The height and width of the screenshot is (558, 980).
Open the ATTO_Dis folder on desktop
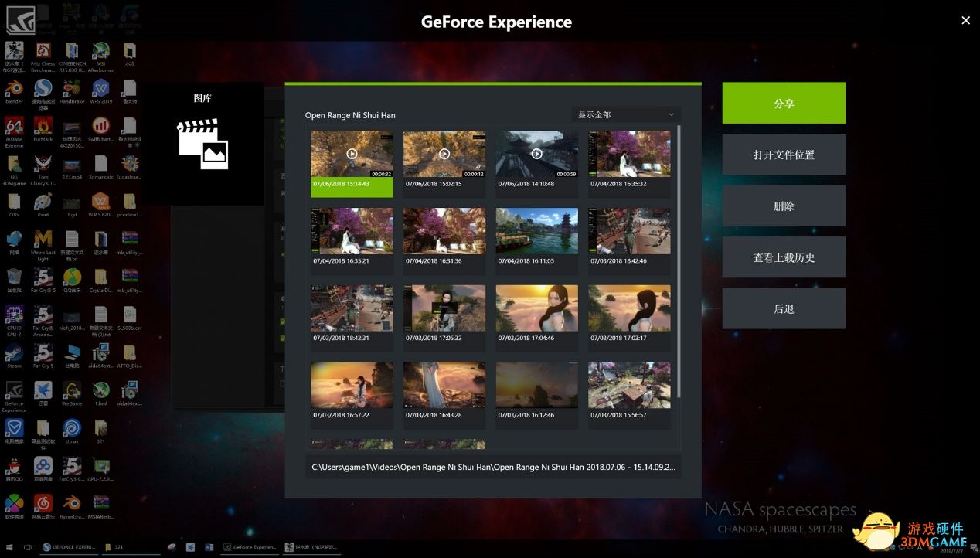[129, 356]
